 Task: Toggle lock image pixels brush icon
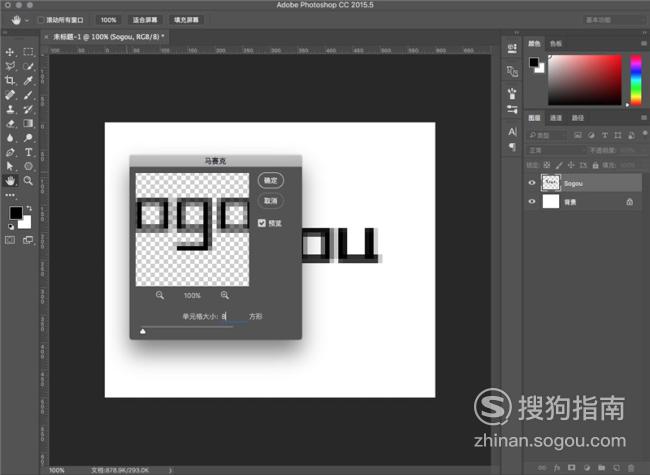coord(559,165)
